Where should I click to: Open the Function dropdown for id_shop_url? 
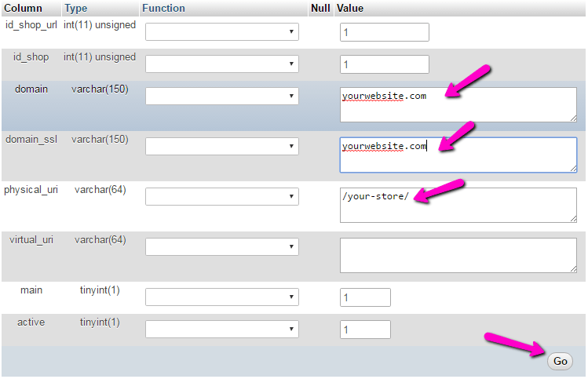[221, 32]
